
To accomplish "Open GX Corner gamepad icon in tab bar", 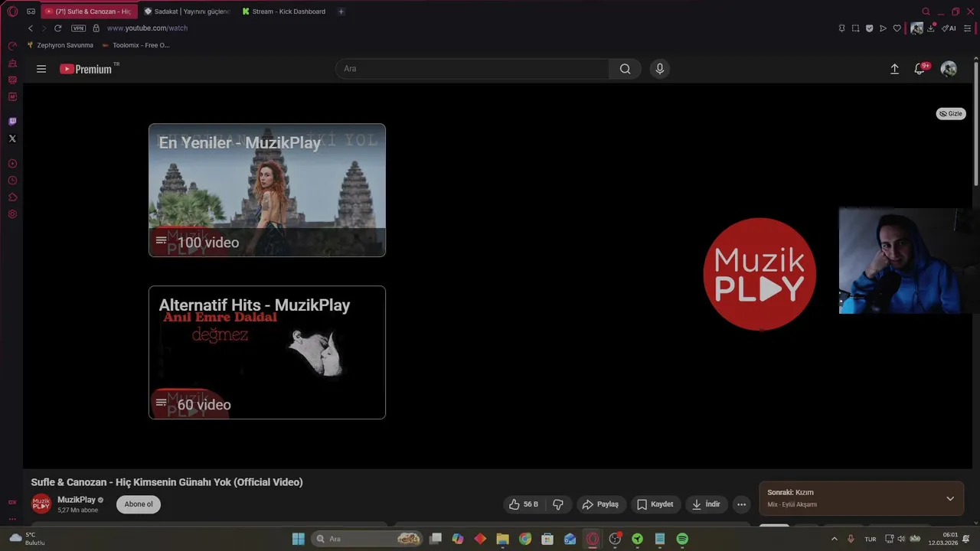I will click(x=31, y=11).
